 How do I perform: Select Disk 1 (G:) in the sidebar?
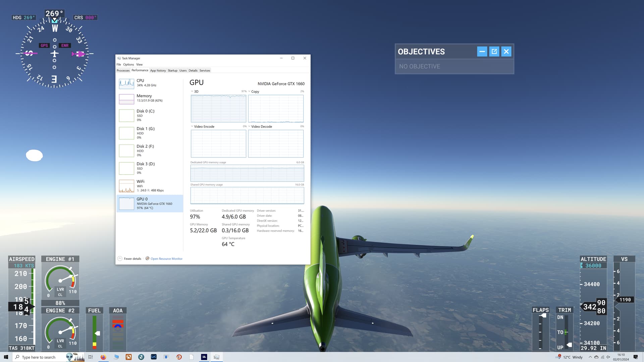pyautogui.click(x=150, y=133)
